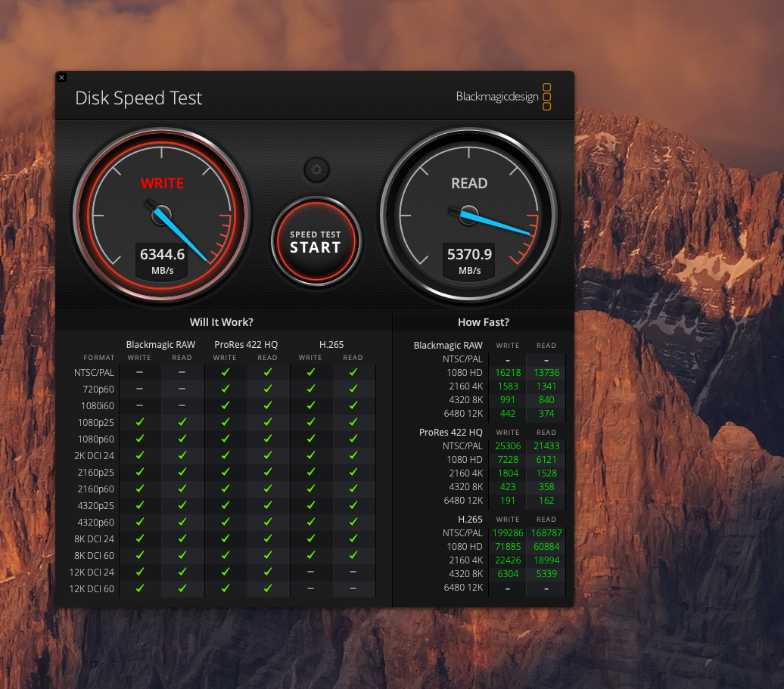Click the Will It Work? heading

pyautogui.click(x=221, y=322)
